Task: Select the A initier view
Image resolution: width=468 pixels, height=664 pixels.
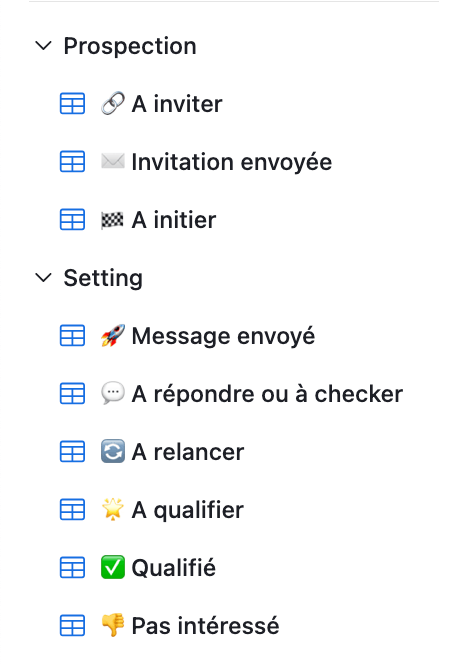Action: pyautogui.click(x=174, y=220)
